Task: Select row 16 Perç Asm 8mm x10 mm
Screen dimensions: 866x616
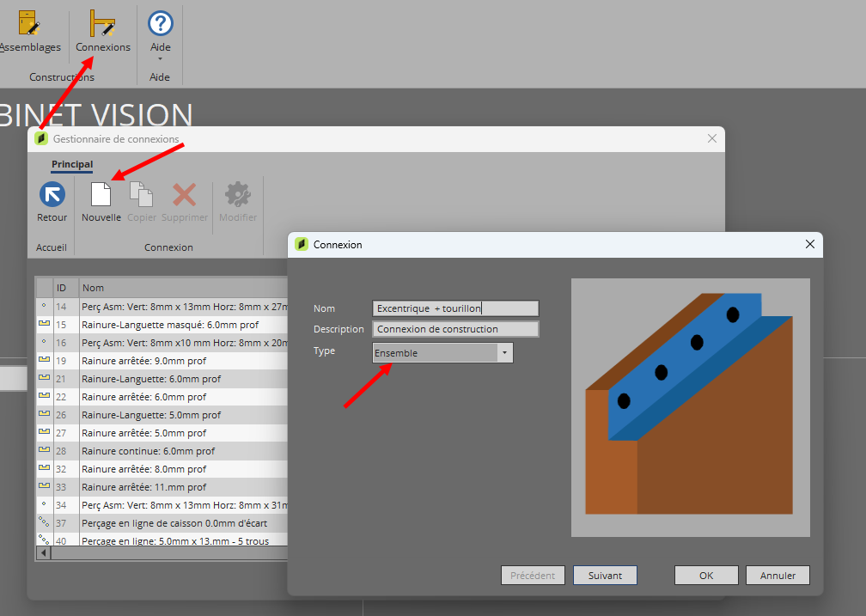Action: 162,343
